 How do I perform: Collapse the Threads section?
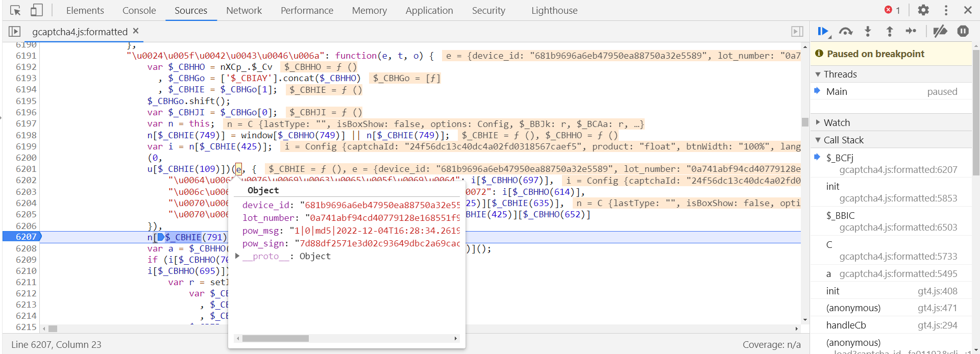click(818, 74)
